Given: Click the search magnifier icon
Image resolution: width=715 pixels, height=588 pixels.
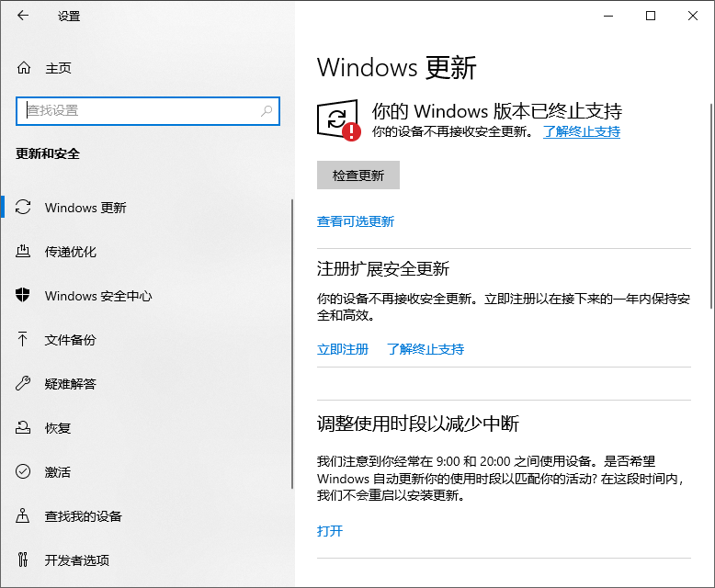Looking at the screenshot, I should click(267, 111).
